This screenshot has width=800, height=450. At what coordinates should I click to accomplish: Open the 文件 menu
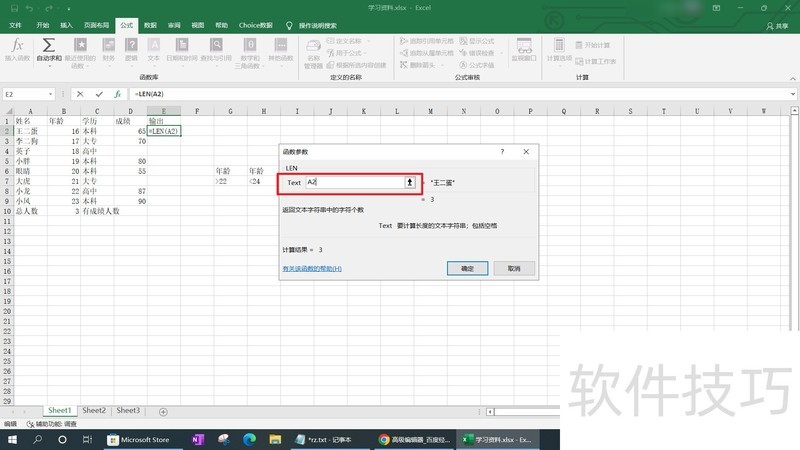point(15,25)
